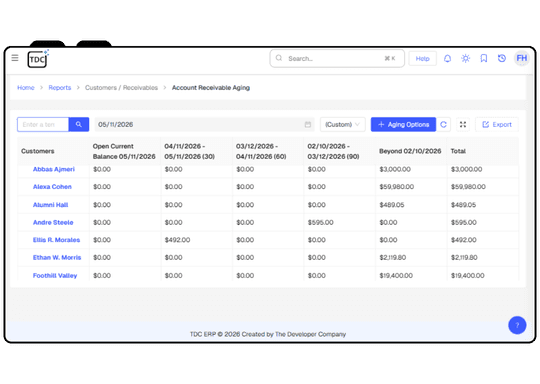Click the $19,400.00 Total for Foothill Valley
The width and height of the screenshot is (540, 384).
[468, 275]
